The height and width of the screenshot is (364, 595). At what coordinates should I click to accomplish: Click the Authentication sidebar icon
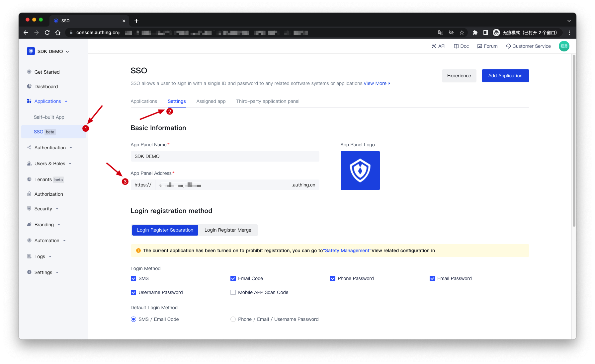click(x=29, y=147)
